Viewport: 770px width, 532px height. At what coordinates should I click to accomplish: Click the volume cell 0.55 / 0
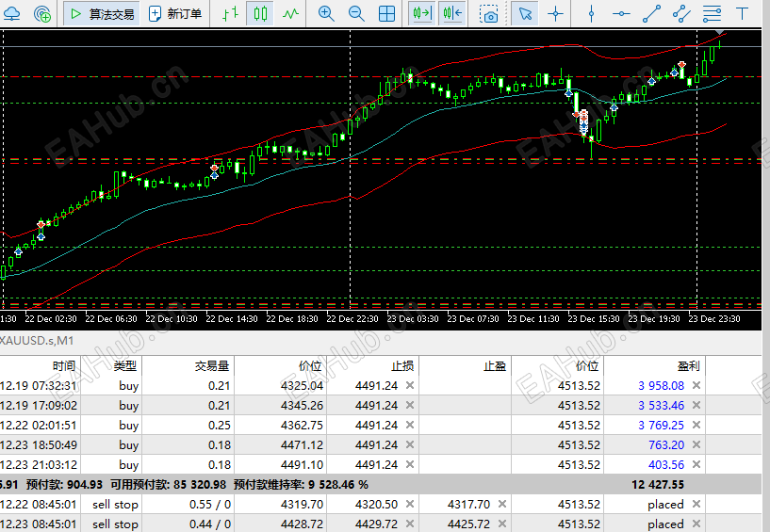tap(209, 504)
